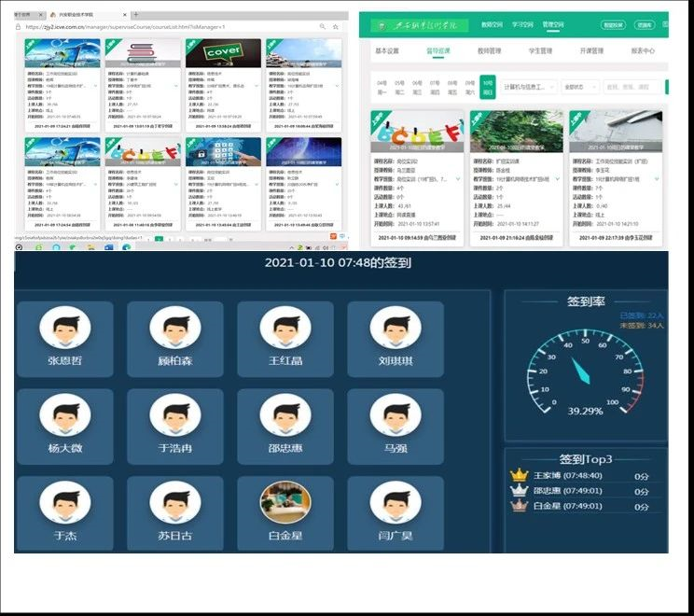
Task: Click the circular search icon on taskbar
Action: click(19, 247)
